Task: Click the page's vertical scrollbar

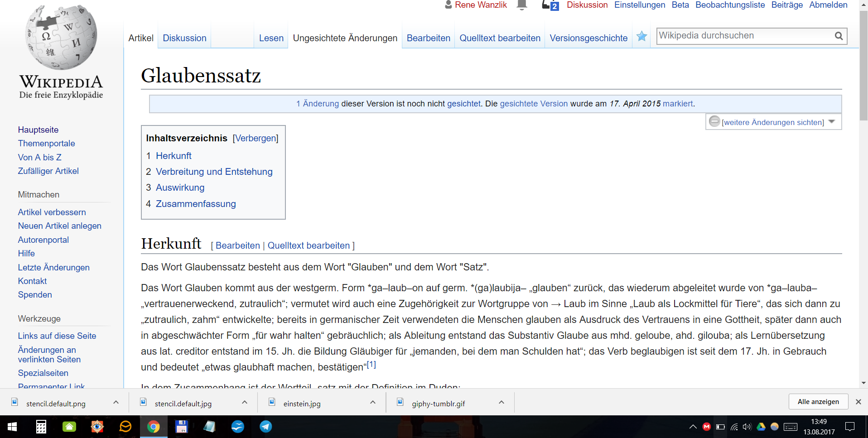Action: click(x=863, y=68)
